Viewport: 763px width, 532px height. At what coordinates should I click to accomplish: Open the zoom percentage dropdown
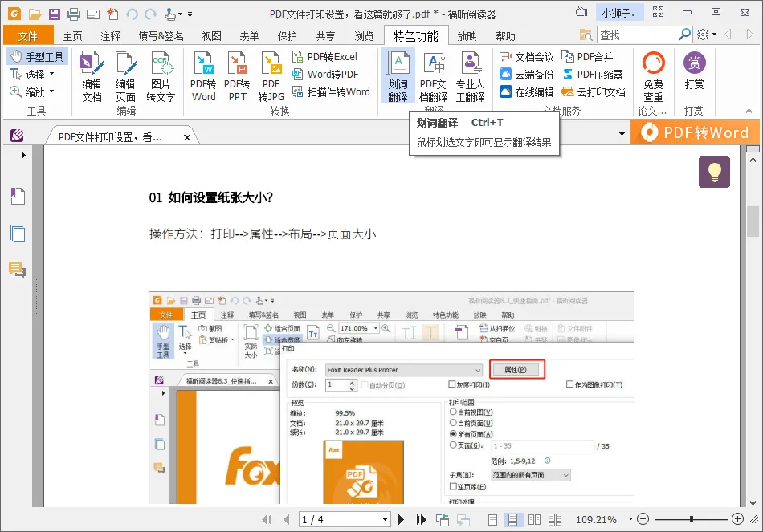tap(630, 519)
